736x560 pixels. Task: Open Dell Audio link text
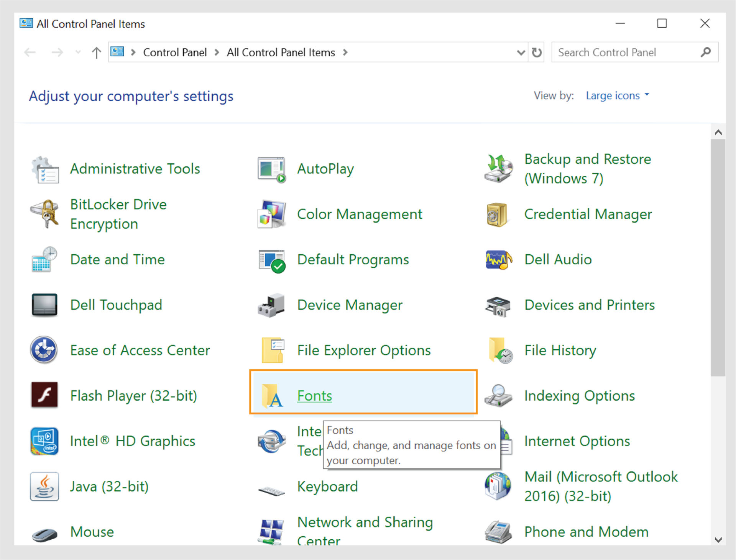pos(558,259)
